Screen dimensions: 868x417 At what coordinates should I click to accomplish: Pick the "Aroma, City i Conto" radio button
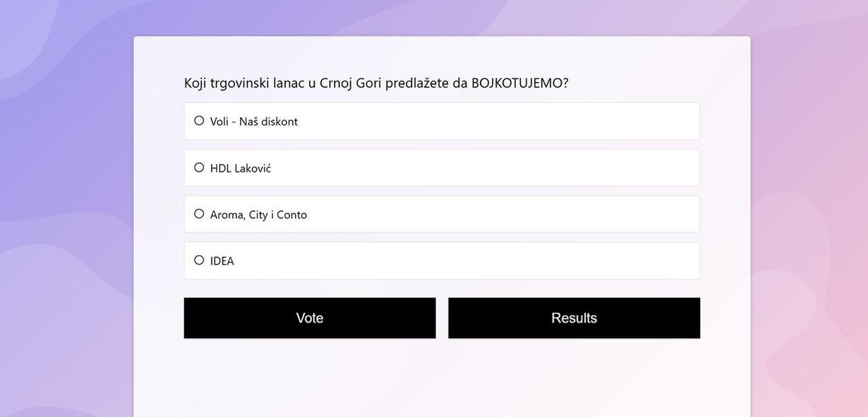pyautogui.click(x=199, y=214)
